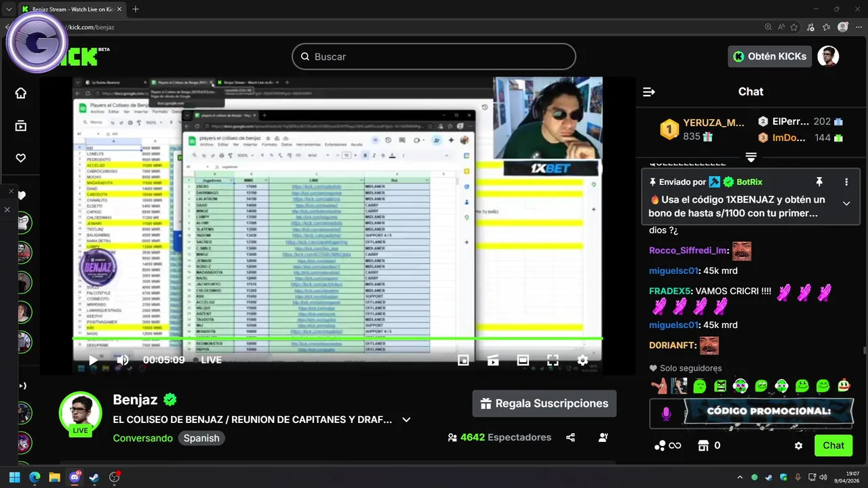Open the browser zoom icon in the address bar
Screen dimensions: 868x488
tap(768, 27)
